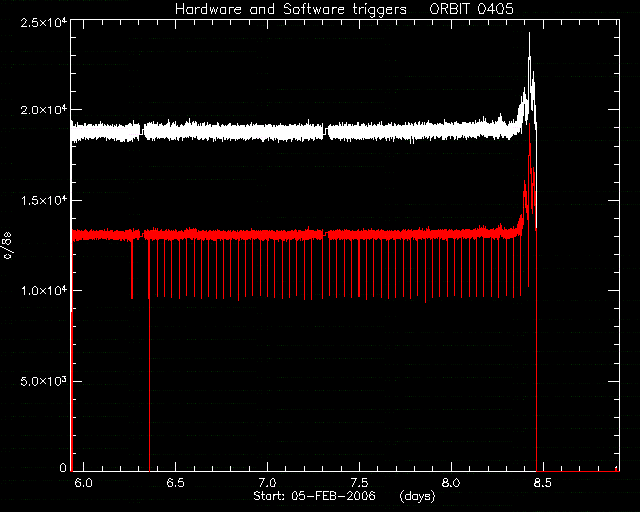640x512 pixels.
Task: Click the red curve's highest peak
Action: click(x=529, y=125)
